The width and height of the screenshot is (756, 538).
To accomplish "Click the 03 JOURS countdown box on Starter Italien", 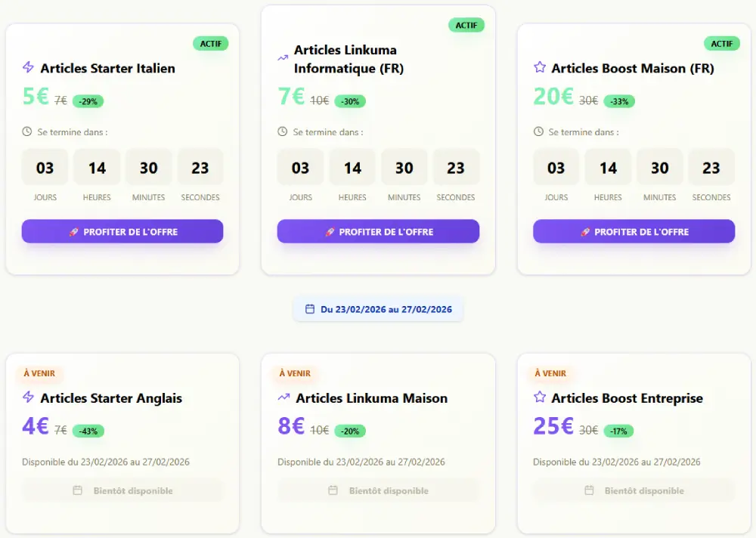I will pos(45,168).
